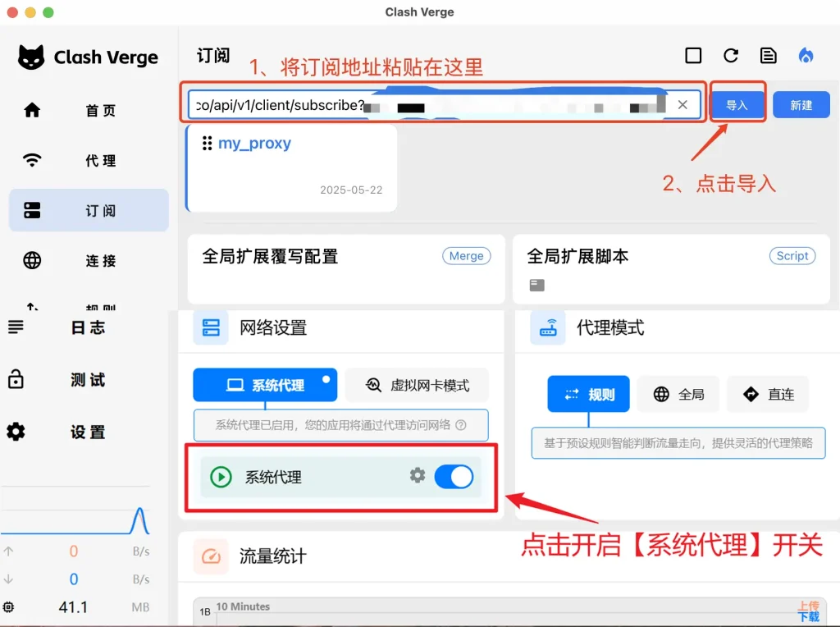840x627 pixels.
Task: Click the Clash Verge cat logo
Action: [x=31, y=57]
